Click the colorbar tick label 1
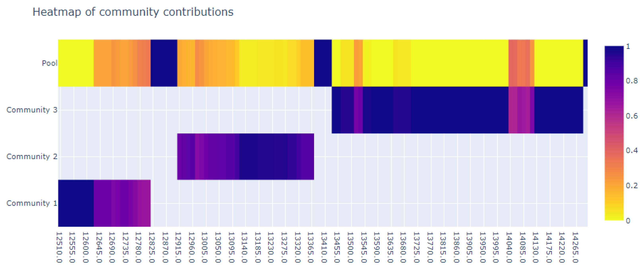Viewport: 644px width, 268px height. coord(628,46)
